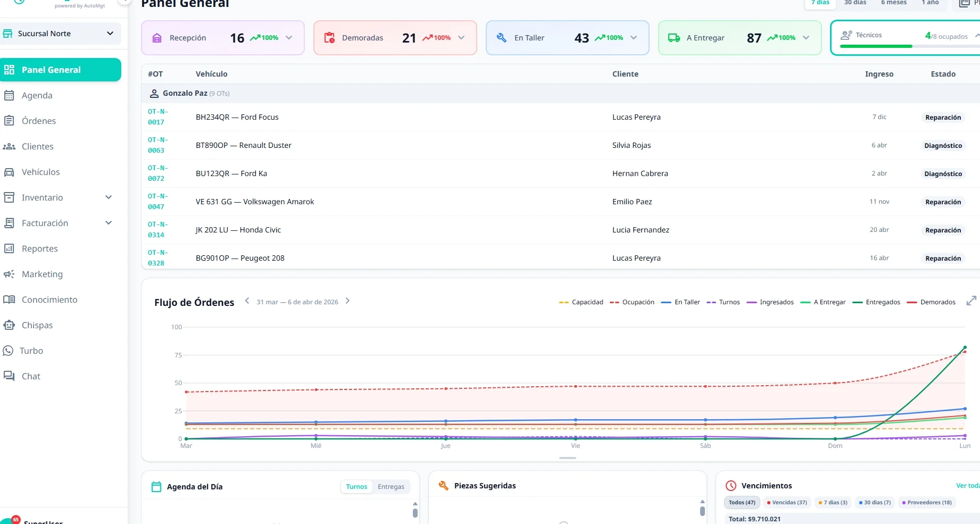
Task: Toggle Capacidad series in chart legend
Action: (581, 302)
